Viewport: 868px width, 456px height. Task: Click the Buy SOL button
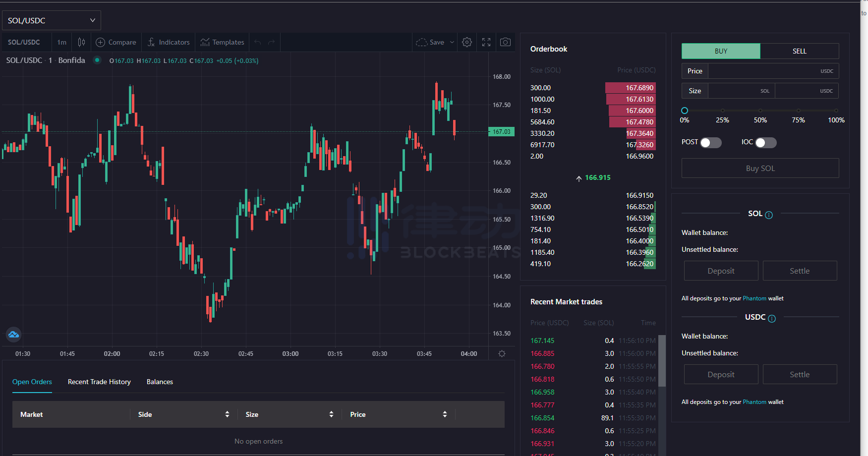760,168
